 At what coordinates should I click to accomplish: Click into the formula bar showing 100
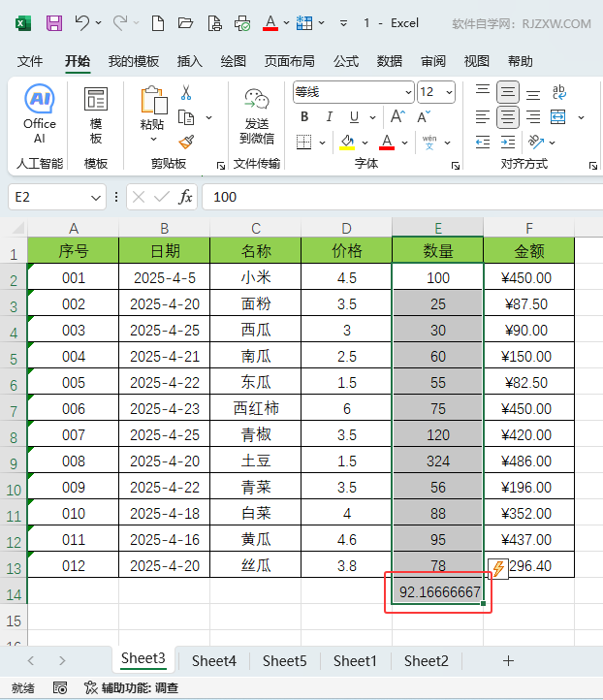tap(402, 197)
